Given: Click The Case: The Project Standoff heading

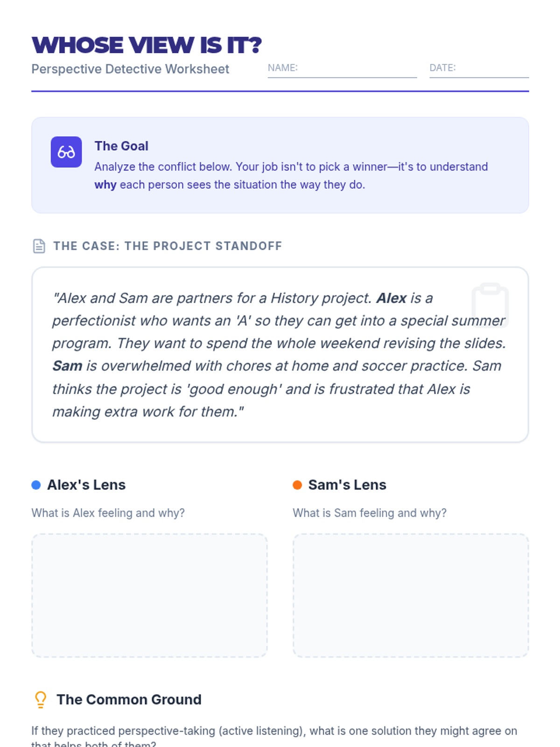Looking at the screenshot, I should tap(168, 246).
